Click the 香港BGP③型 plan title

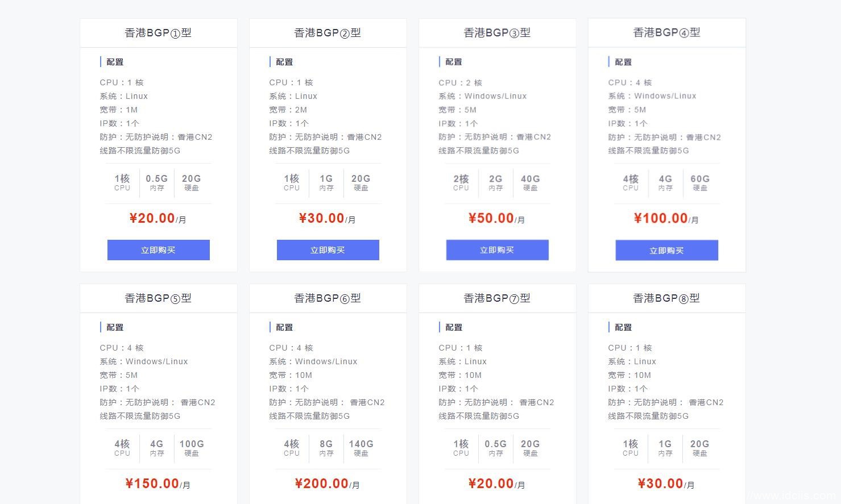pos(497,33)
